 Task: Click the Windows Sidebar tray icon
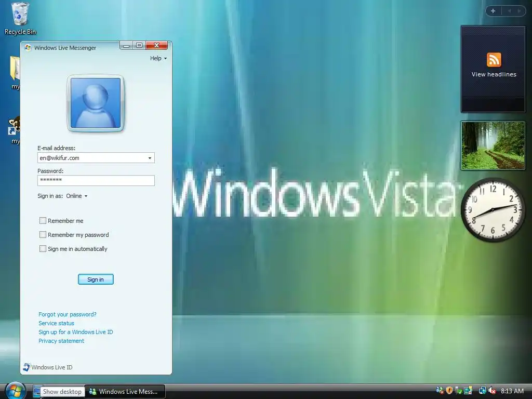pos(468,391)
